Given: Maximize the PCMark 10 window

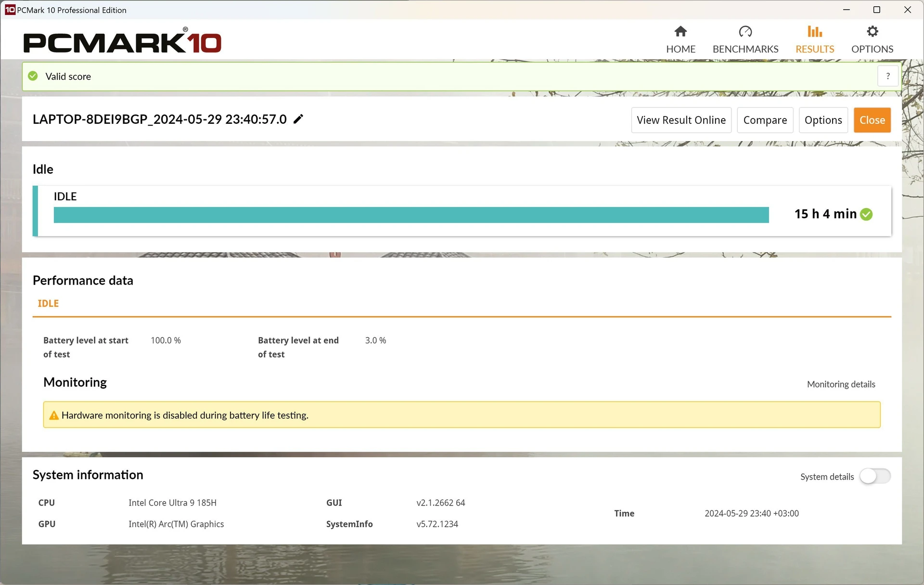Looking at the screenshot, I should click(877, 10).
